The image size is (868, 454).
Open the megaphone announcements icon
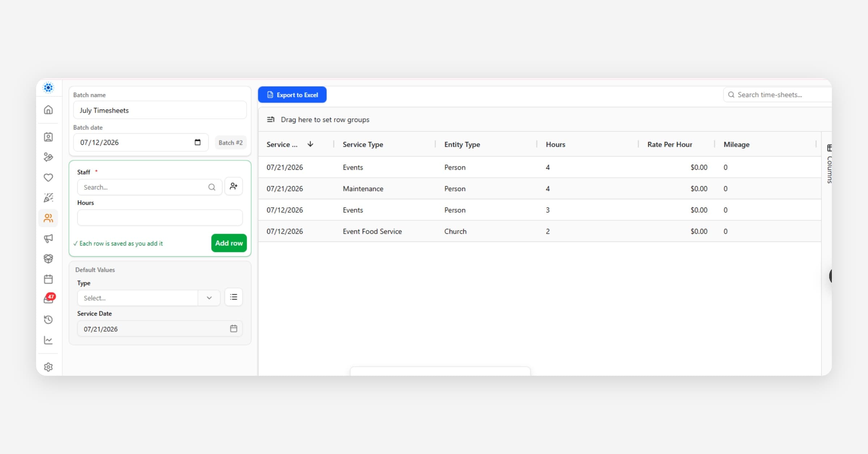48,238
